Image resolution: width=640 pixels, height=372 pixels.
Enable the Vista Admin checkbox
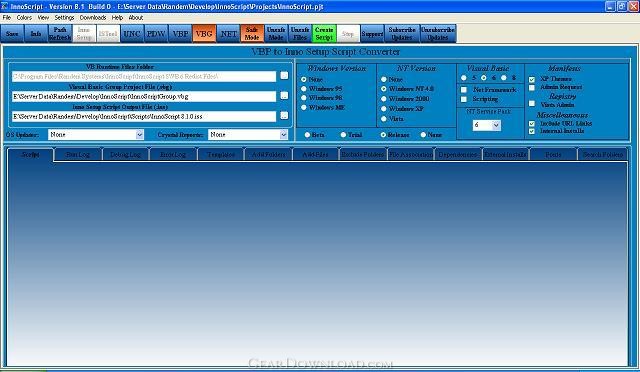click(x=532, y=104)
